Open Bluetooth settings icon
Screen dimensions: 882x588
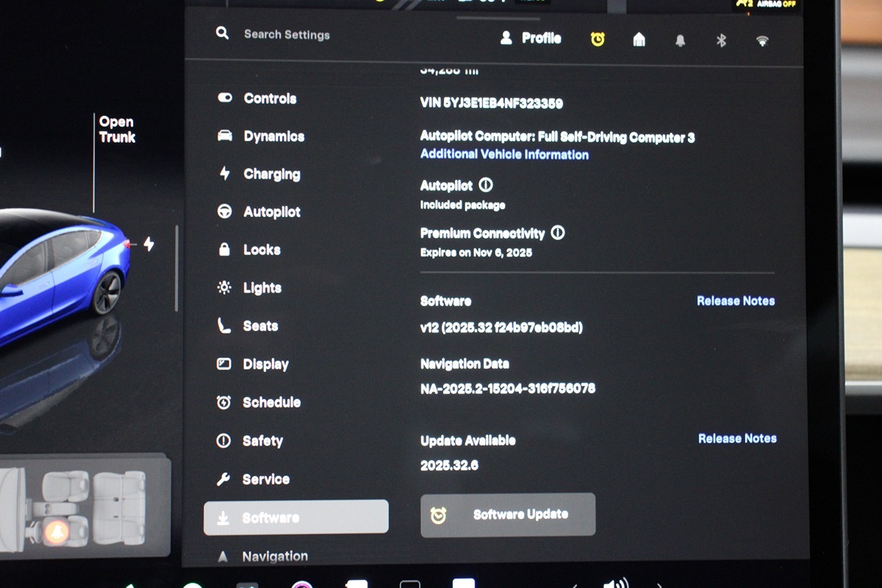point(721,40)
